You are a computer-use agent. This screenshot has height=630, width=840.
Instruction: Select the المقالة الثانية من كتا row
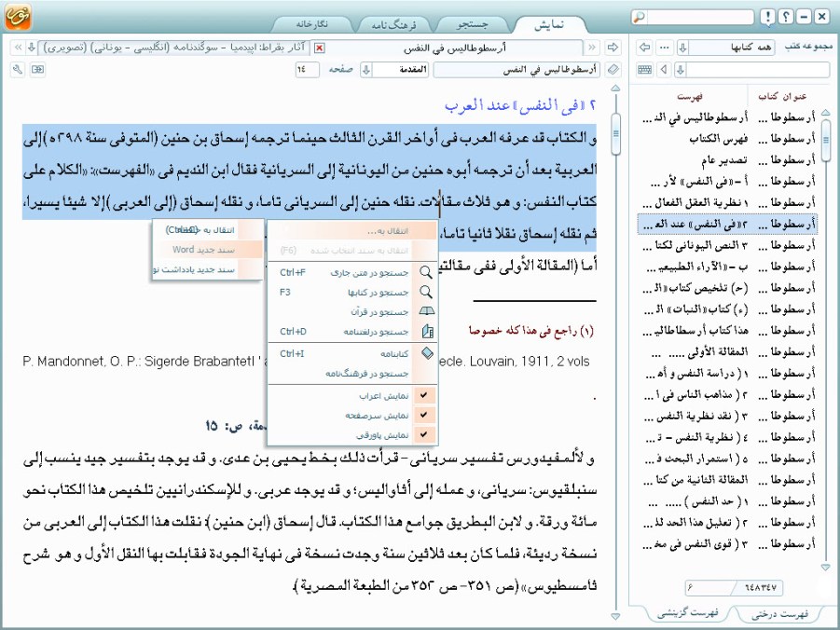point(727,479)
